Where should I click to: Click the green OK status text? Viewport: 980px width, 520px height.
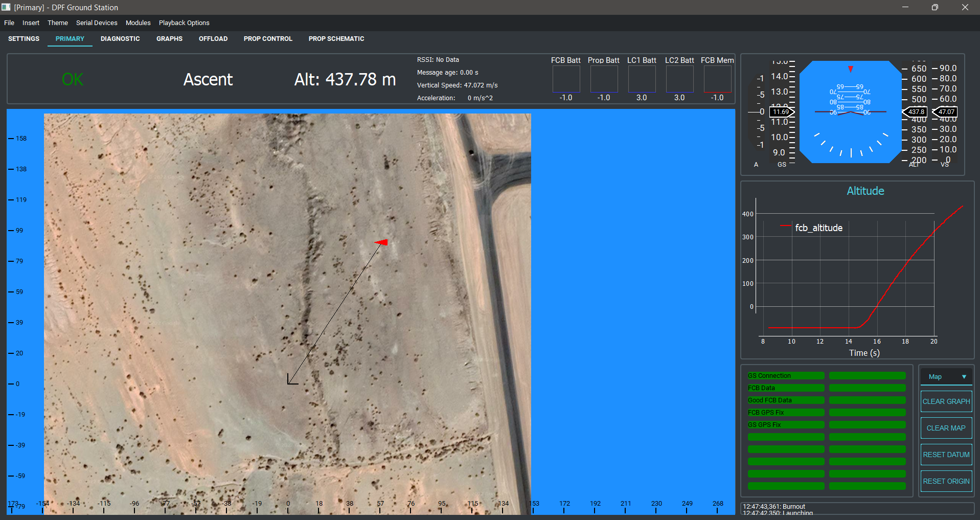(x=73, y=79)
